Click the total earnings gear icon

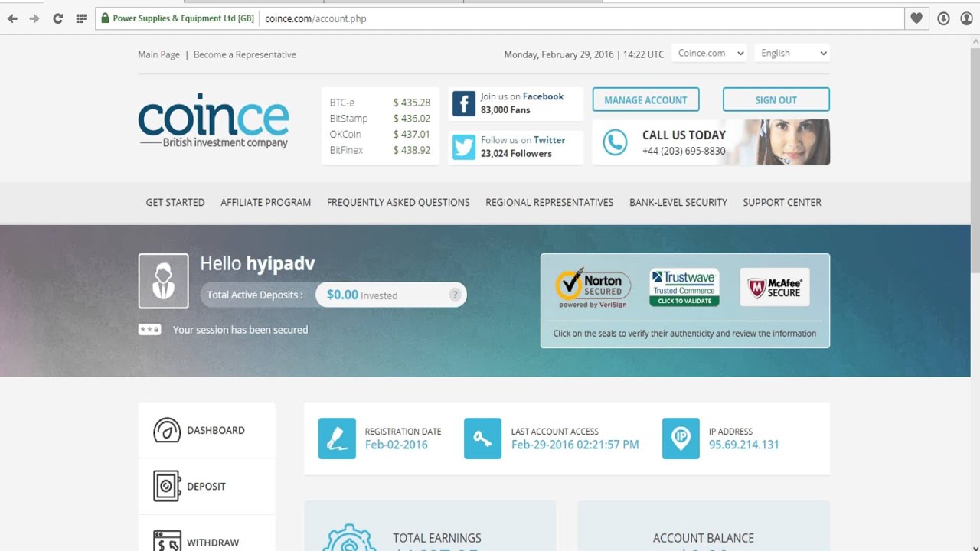coord(349,537)
